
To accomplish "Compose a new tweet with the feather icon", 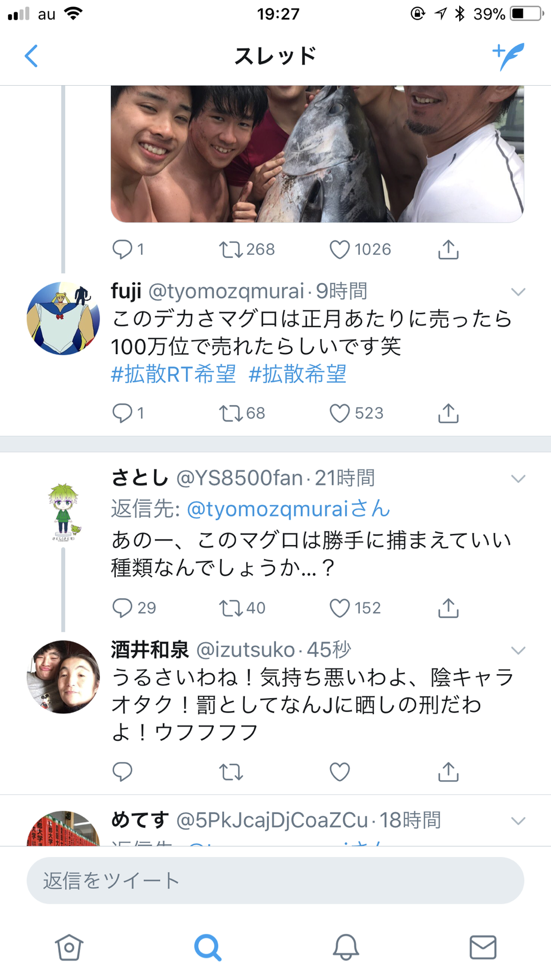I will click(x=508, y=56).
